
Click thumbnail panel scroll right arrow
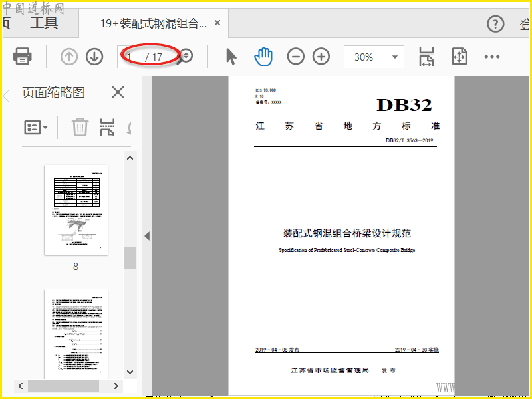[116, 386]
